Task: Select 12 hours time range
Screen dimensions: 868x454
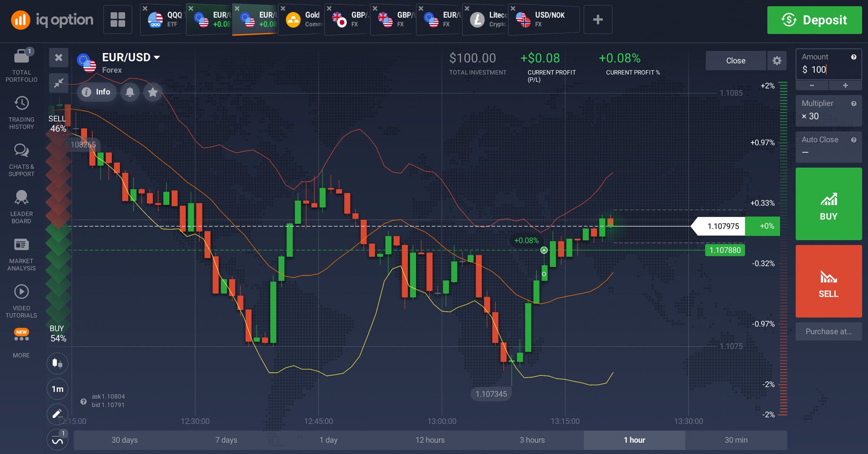Action: coord(430,440)
